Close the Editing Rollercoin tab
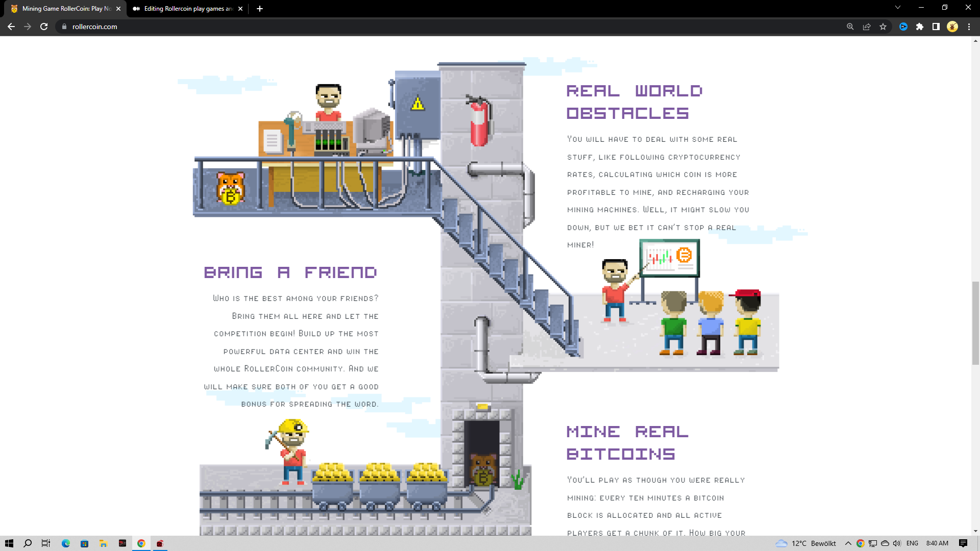980x551 pixels. coord(240,9)
